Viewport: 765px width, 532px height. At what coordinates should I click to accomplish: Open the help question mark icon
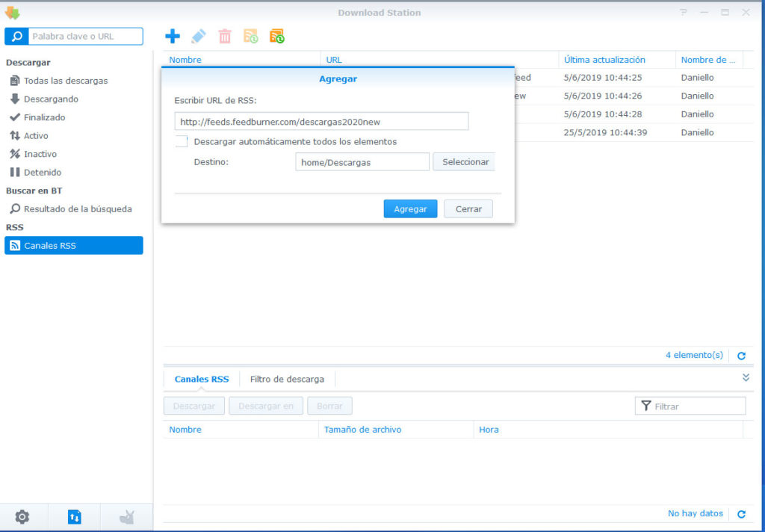(684, 12)
